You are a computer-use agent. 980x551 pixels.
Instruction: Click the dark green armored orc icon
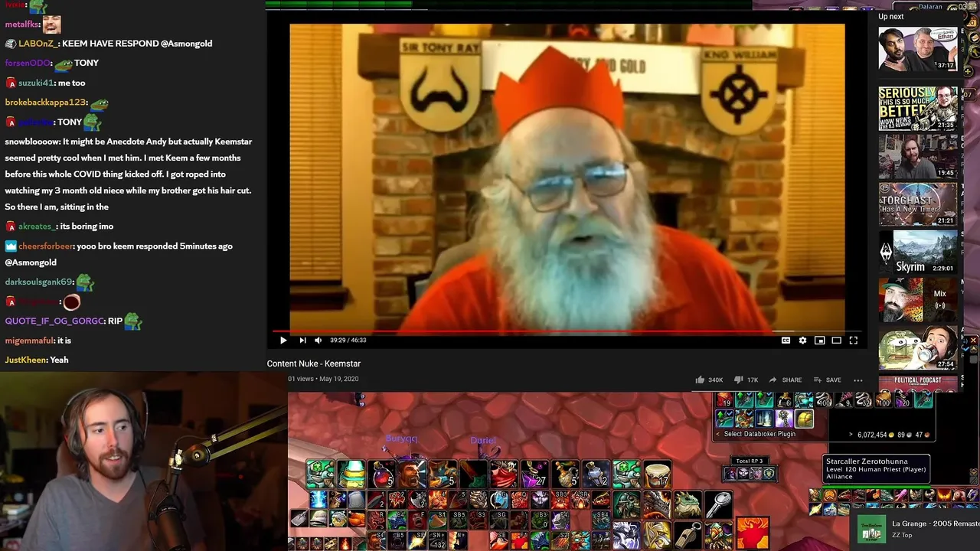626,504
